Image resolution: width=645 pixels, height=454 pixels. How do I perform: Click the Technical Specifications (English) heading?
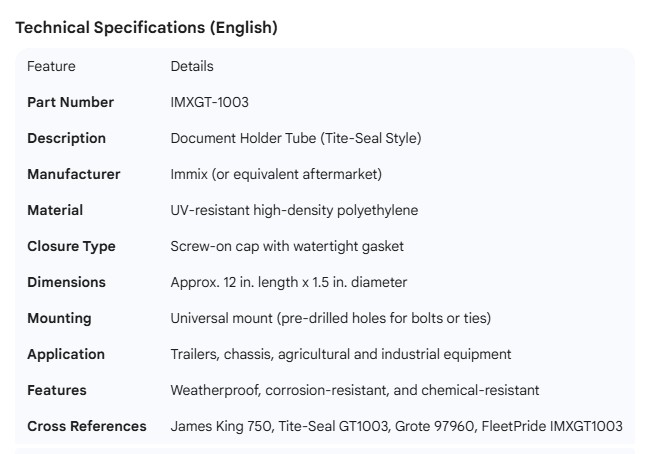point(146,28)
